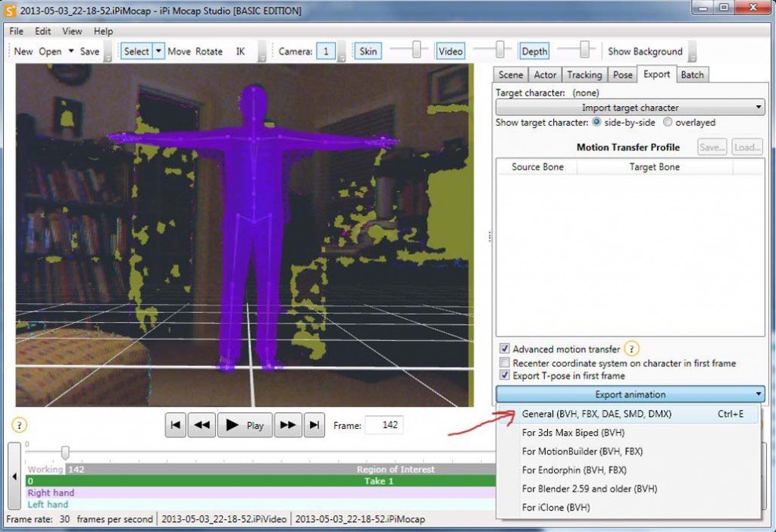The image size is (776, 532).
Task: Toggle the Video view button
Action: [x=450, y=52]
